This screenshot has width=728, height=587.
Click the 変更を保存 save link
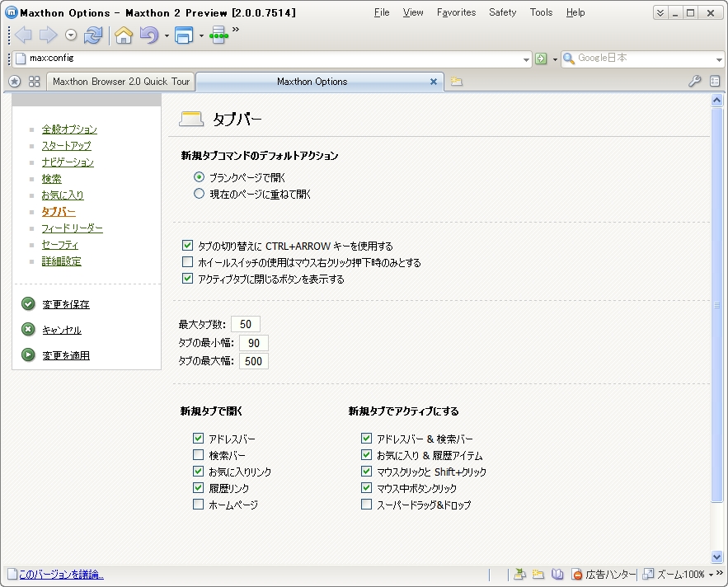pos(66,305)
